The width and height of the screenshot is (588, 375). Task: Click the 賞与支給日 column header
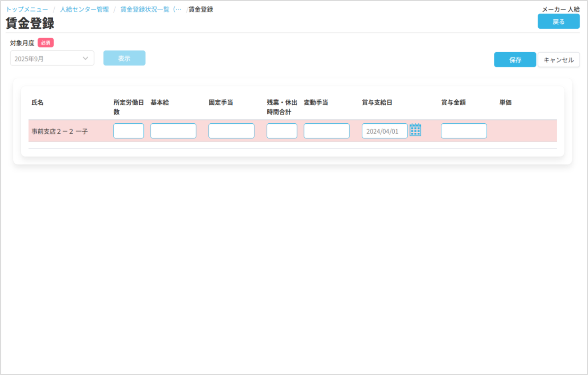pyautogui.click(x=377, y=103)
